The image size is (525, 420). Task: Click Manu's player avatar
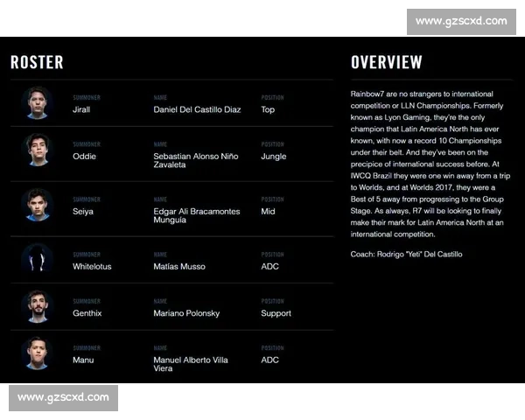click(37, 353)
